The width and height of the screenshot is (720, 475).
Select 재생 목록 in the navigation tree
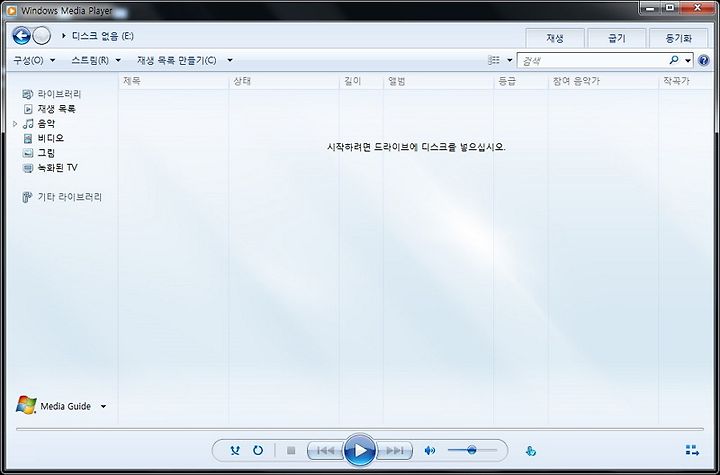(56, 109)
